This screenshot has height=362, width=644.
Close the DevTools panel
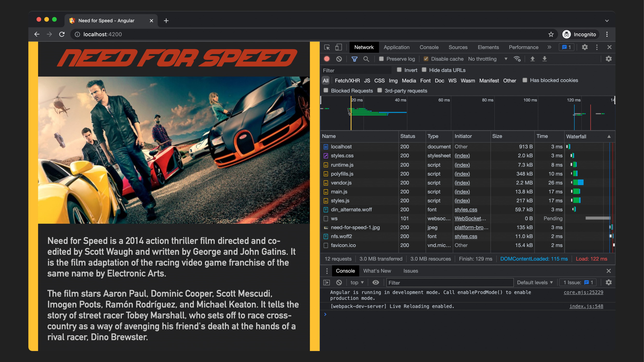[x=609, y=47]
